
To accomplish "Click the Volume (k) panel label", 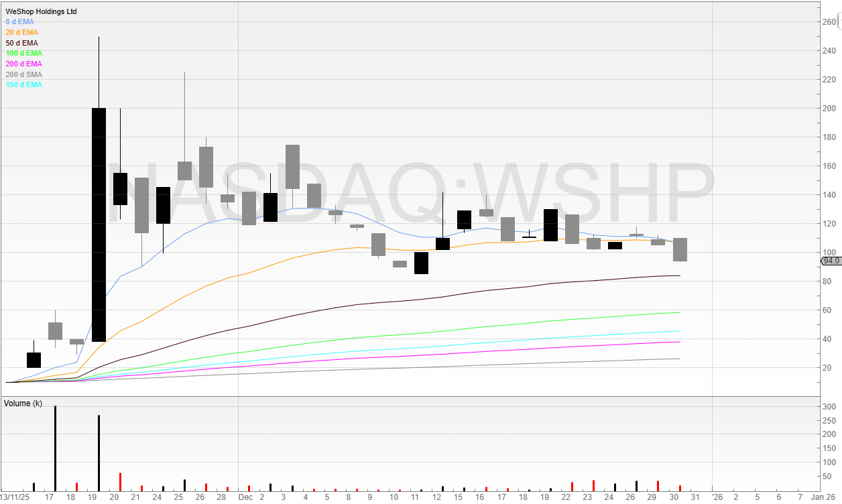I will (x=23, y=403).
